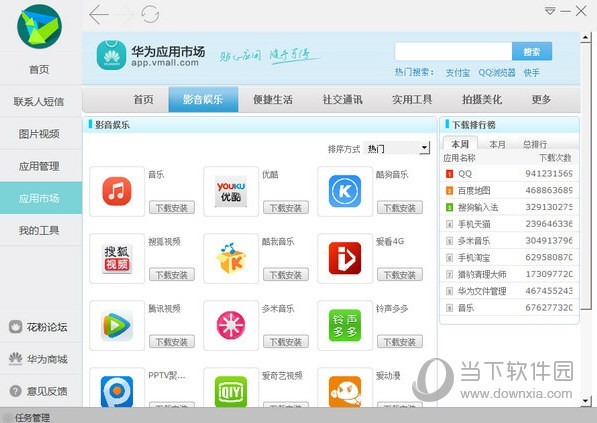Click the app search input field

tap(453, 51)
